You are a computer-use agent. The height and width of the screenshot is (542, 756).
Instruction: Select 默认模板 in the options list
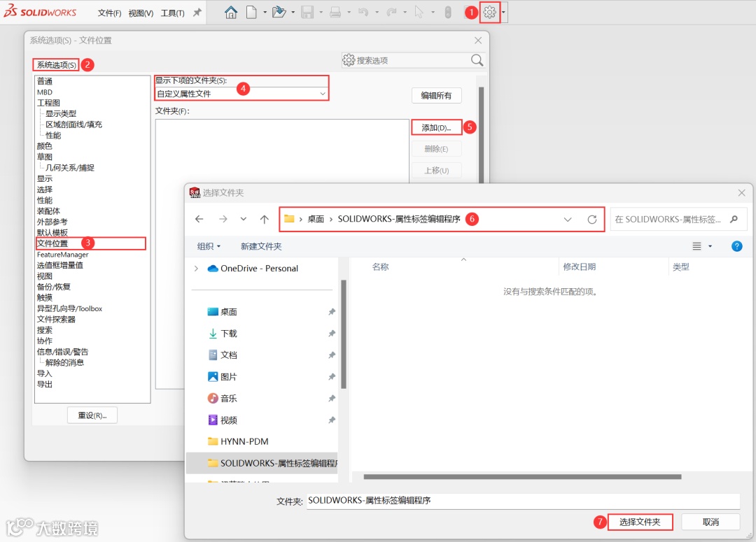pyautogui.click(x=52, y=233)
